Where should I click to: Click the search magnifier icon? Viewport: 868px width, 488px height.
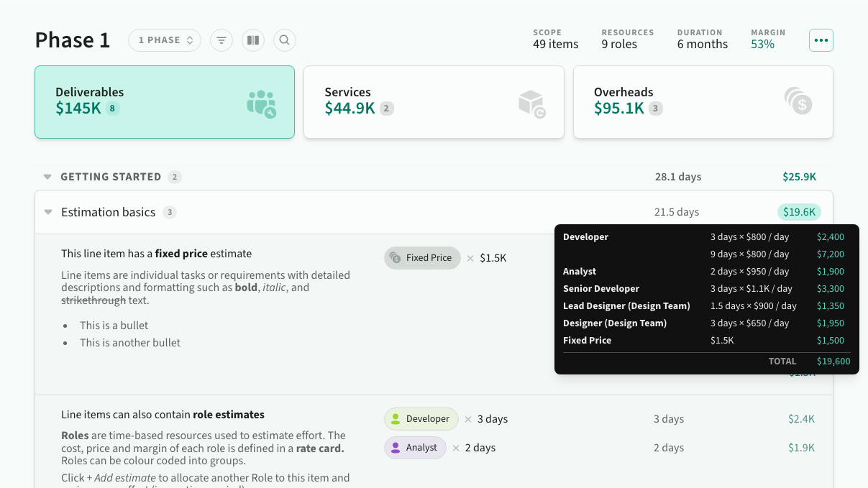285,40
